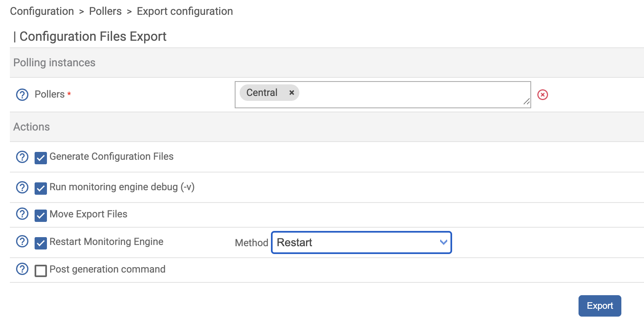Open help for Post generation command
The image size is (644, 331).
[x=22, y=269]
